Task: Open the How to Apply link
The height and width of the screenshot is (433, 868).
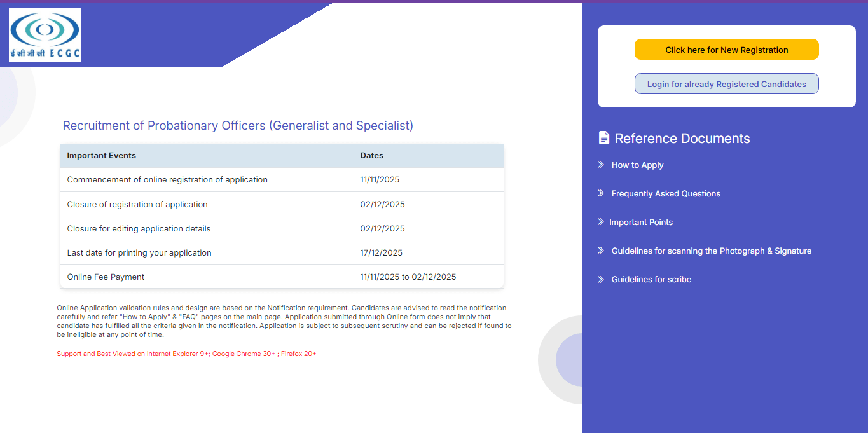Action: pyautogui.click(x=637, y=165)
